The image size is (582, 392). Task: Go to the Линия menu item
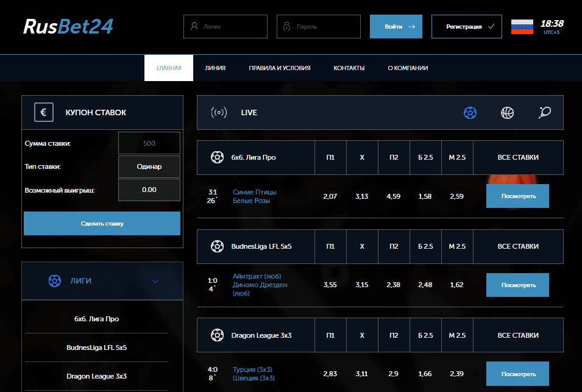pyautogui.click(x=215, y=68)
